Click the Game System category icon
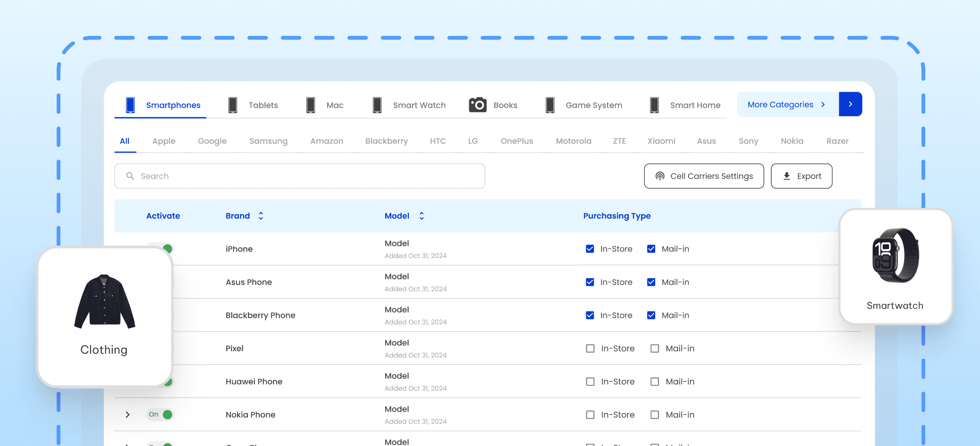The height and width of the screenshot is (446, 980). pos(550,105)
